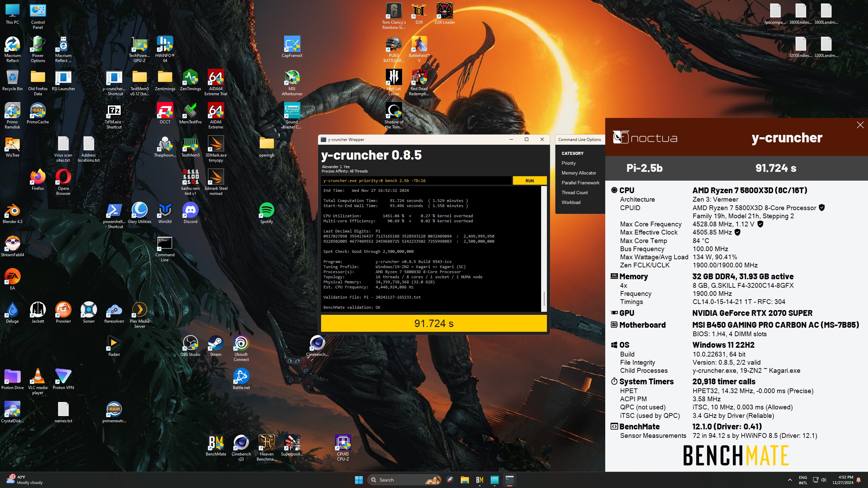This screenshot has height=488, width=868.
Task: Open the Command Line desktop shortcut
Action: click(165, 248)
